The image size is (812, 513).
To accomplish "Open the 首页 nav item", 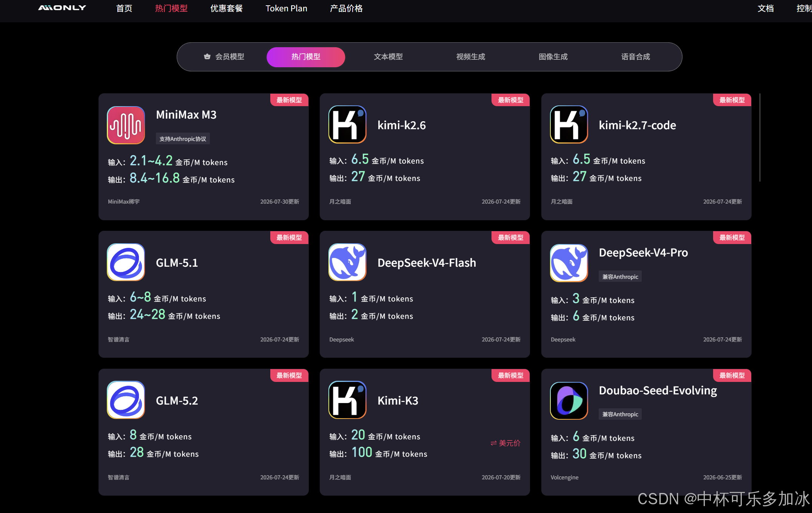I will [124, 8].
